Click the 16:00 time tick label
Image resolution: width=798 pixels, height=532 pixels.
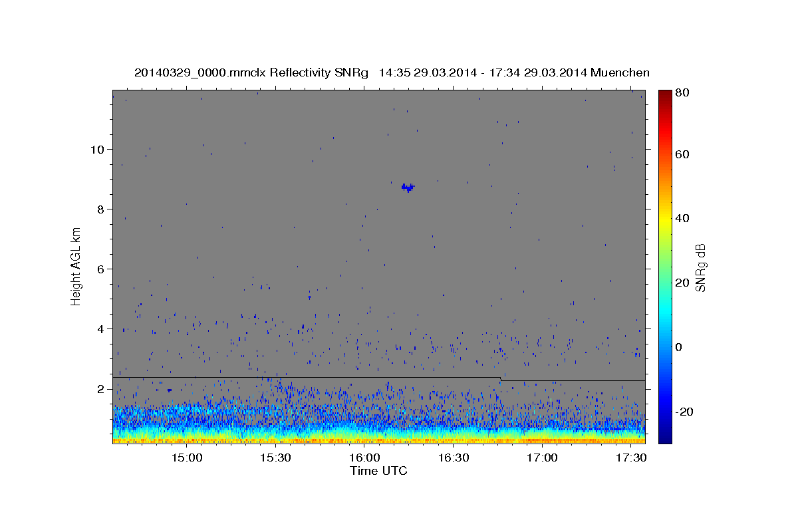click(364, 458)
